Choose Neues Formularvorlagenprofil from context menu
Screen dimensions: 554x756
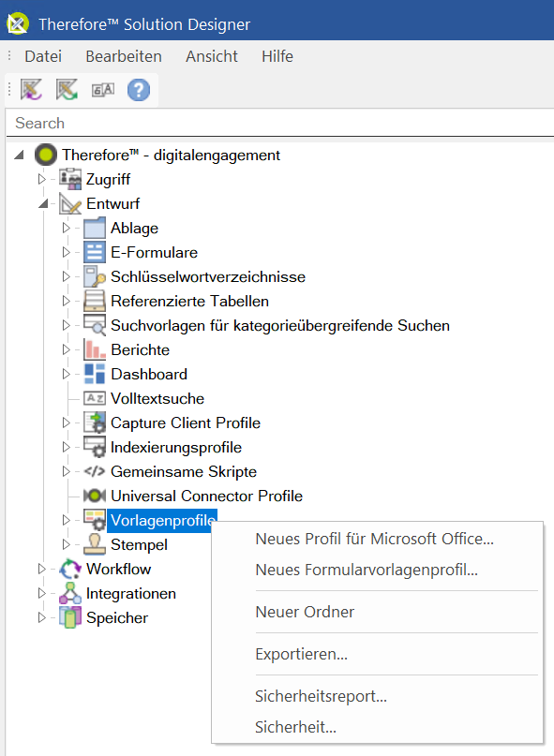(377, 570)
